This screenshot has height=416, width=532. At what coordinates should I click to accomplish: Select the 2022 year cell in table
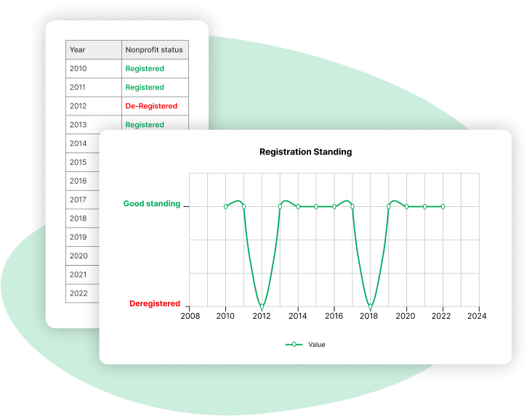[x=78, y=293]
